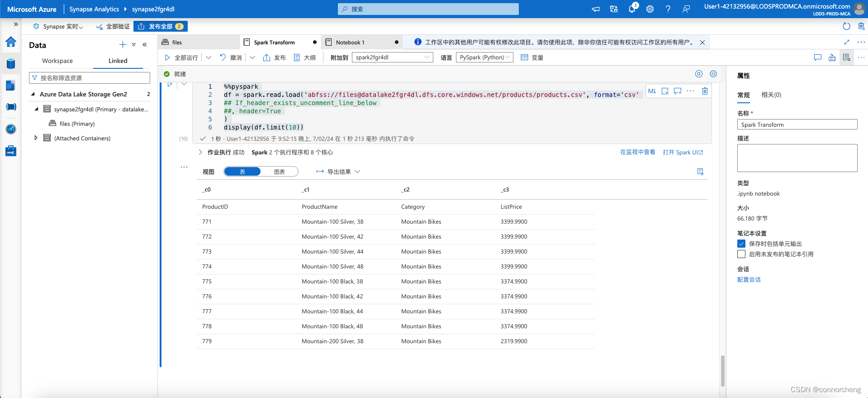Toggle the properties panel icon
Image resolution: width=868 pixels, height=398 pixels.
click(846, 58)
